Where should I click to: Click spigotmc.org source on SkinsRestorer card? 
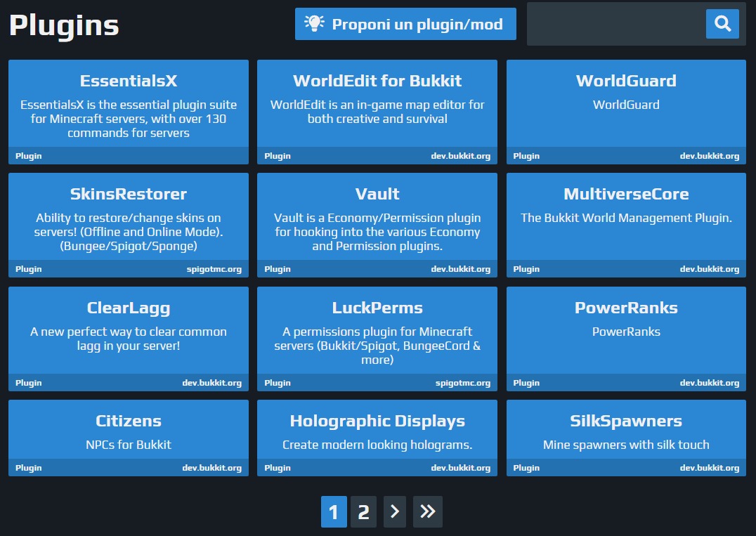click(x=214, y=270)
